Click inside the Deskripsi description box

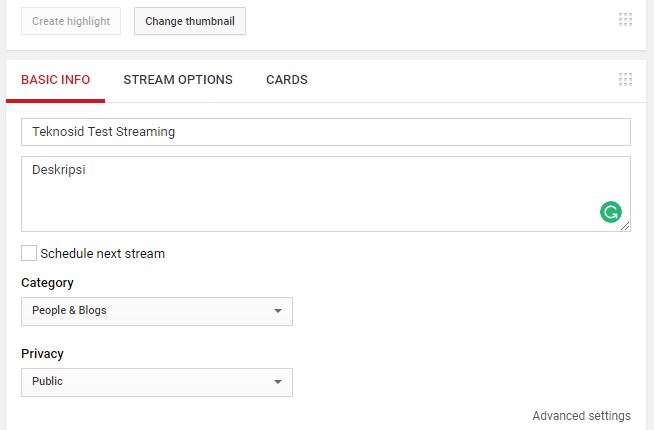326,194
